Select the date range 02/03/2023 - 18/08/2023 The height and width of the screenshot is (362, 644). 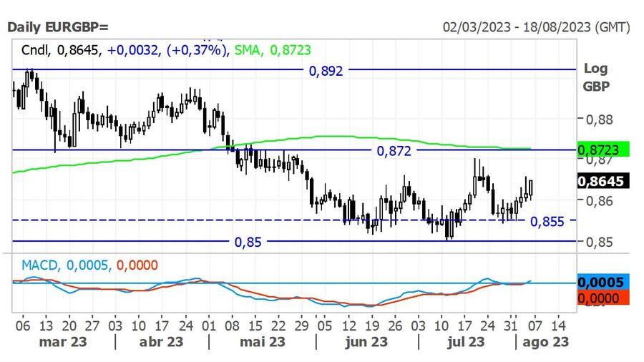pyautogui.click(x=537, y=27)
